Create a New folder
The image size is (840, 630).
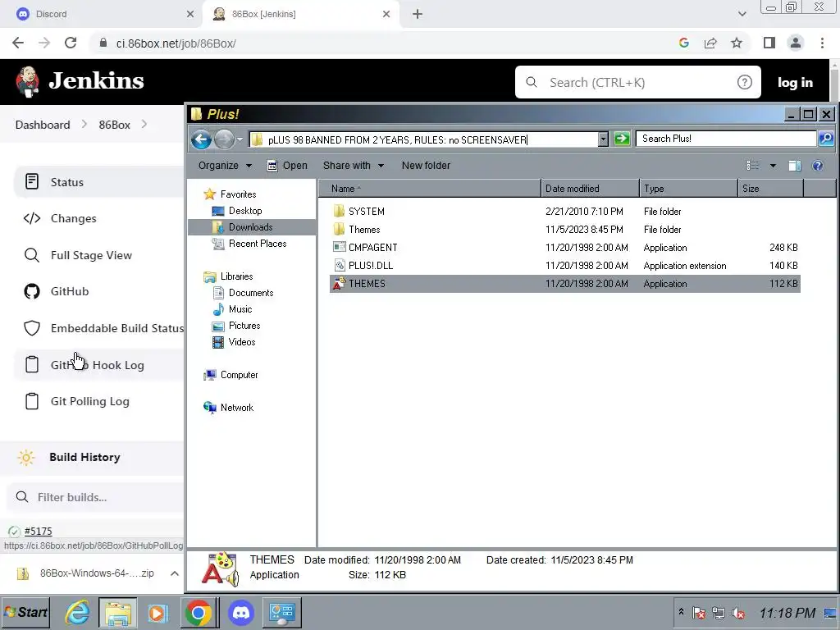pyautogui.click(x=426, y=166)
